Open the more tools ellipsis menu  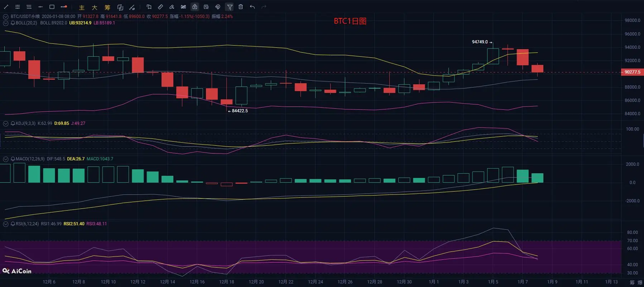[x=64, y=7]
